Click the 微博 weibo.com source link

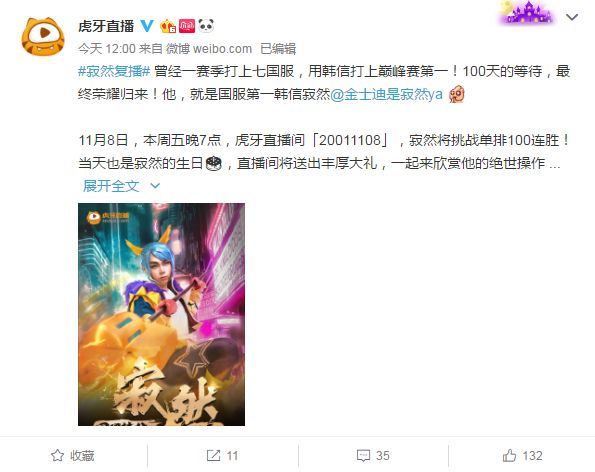209,49
